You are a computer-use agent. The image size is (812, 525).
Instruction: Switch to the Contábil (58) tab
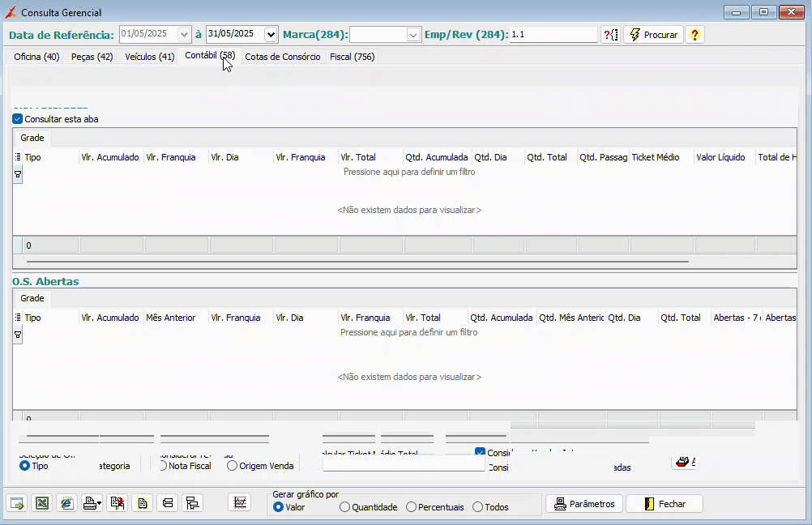210,55
